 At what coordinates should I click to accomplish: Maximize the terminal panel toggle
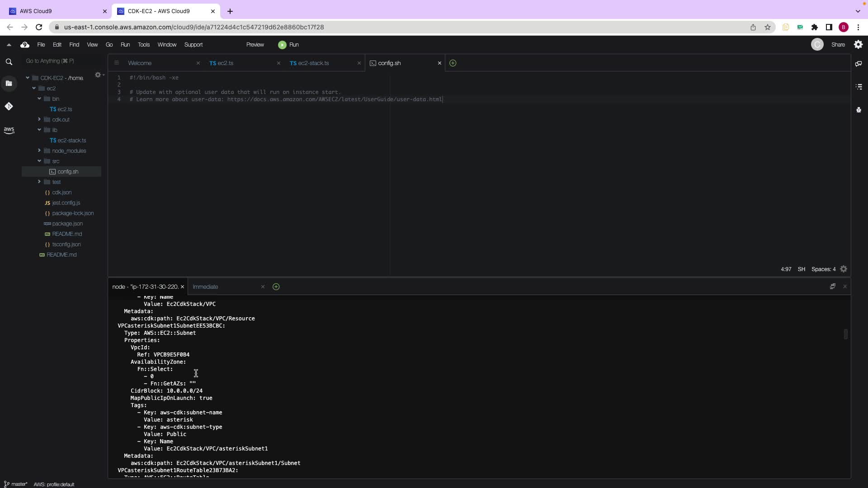pos(832,286)
